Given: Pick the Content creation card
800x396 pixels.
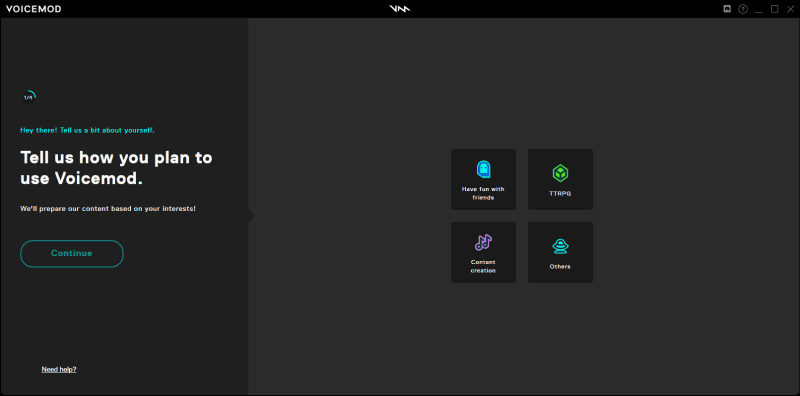Looking at the screenshot, I should tap(483, 252).
